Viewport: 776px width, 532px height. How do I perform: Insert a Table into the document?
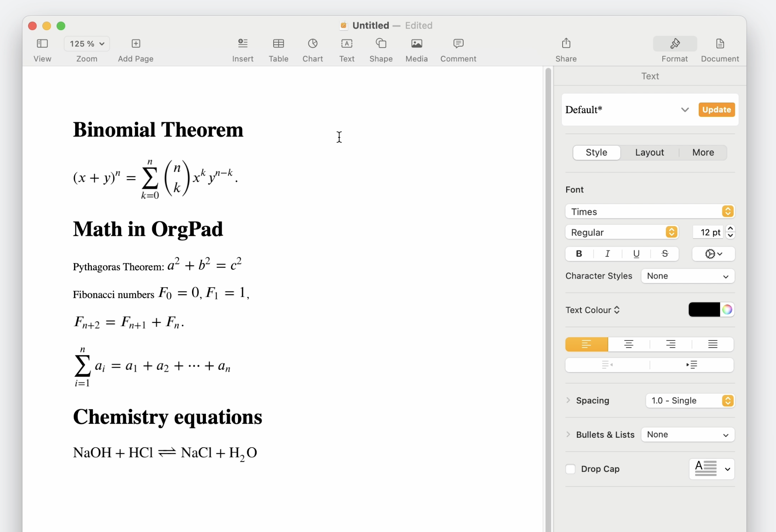click(278, 49)
